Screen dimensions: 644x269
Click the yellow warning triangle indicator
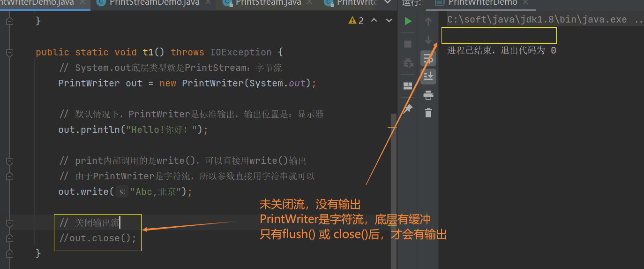pos(352,21)
